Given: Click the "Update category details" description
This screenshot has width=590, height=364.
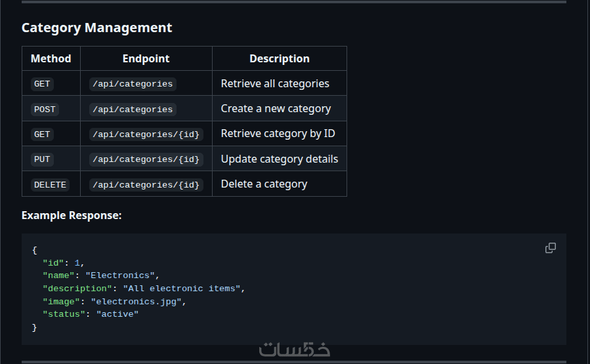Looking at the screenshot, I should pyautogui.click(x=280, y=159).
